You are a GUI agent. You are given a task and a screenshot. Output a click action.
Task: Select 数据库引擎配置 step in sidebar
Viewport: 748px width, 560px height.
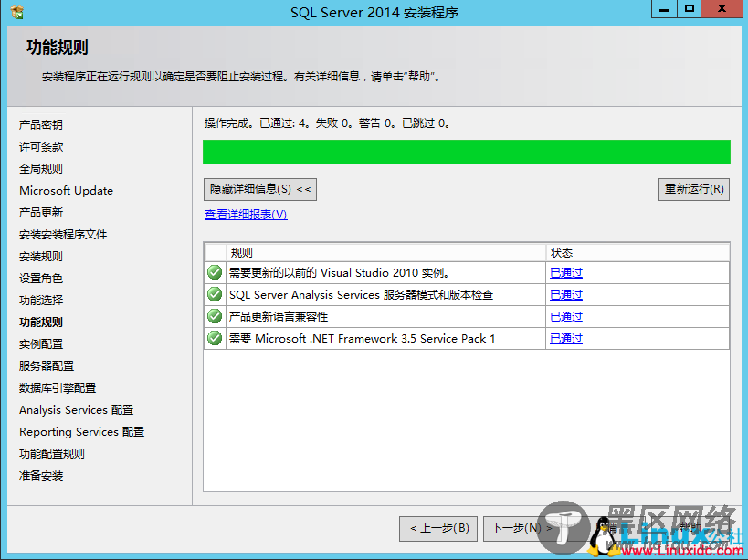58,388
